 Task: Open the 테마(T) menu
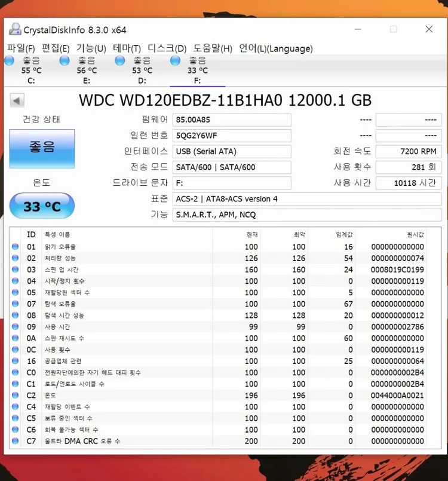127,48
